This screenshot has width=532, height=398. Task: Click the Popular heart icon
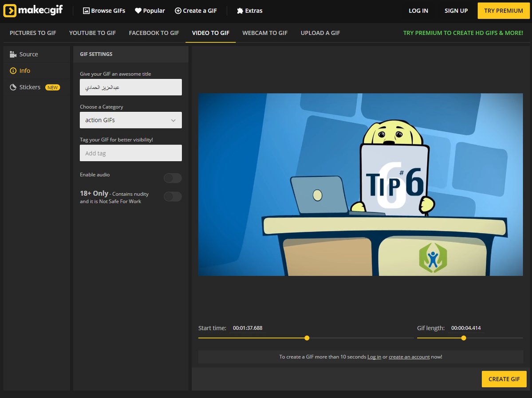pos(138,11)
